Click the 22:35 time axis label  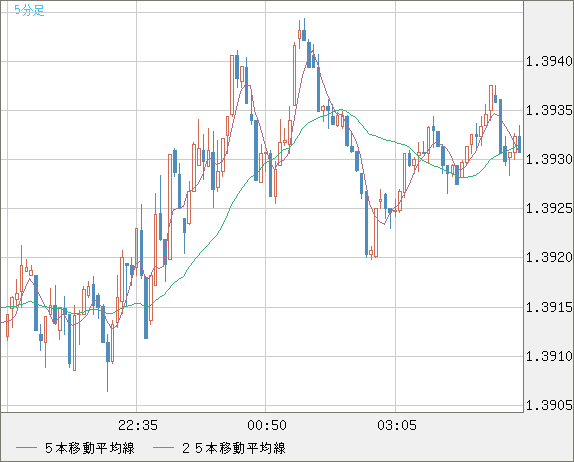[x=138, y=425]
